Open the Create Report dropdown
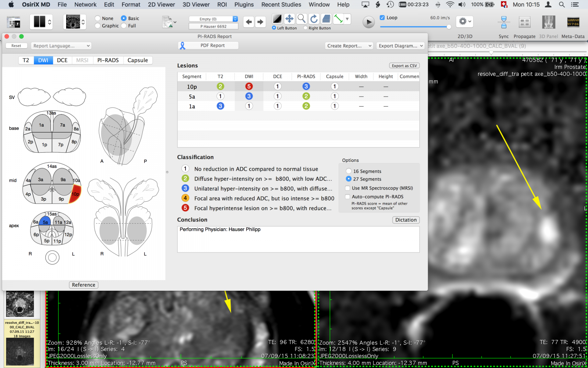 (x=348, y=46)
